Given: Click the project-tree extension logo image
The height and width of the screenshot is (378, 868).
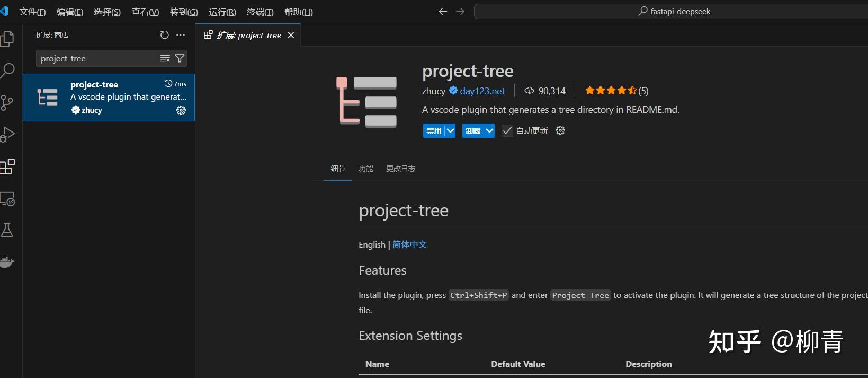Looking at the screenshot, I should [x=366, y=101].
